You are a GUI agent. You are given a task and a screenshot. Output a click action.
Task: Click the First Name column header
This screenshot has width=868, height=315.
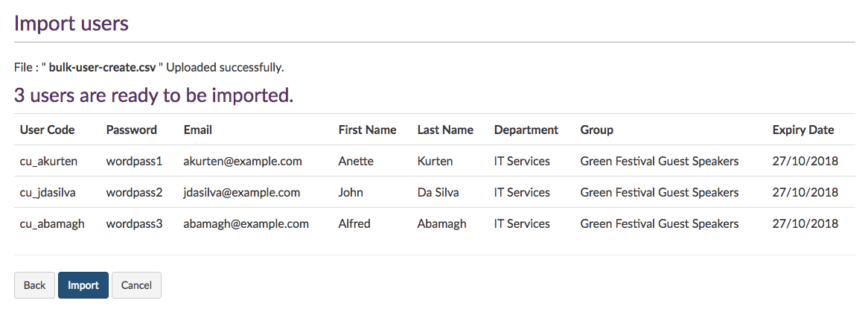tap(367, 130)
